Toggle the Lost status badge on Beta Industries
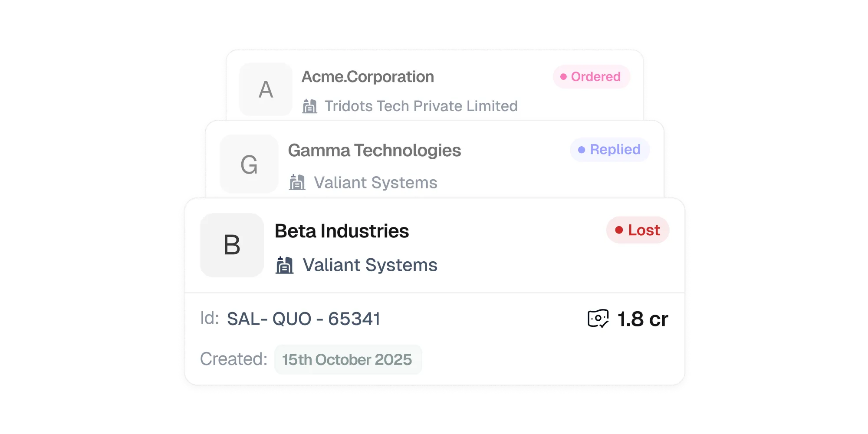The height and width of the screenshot is (434, 868). point(638,230)
